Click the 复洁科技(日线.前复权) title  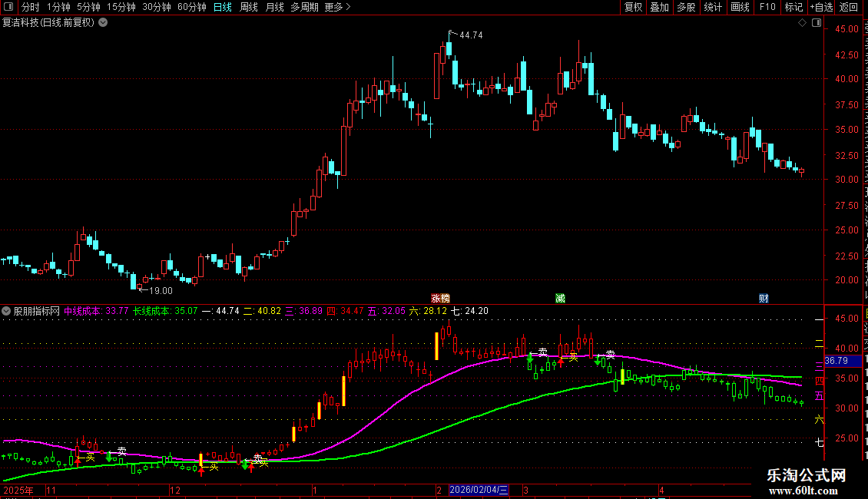48,23
